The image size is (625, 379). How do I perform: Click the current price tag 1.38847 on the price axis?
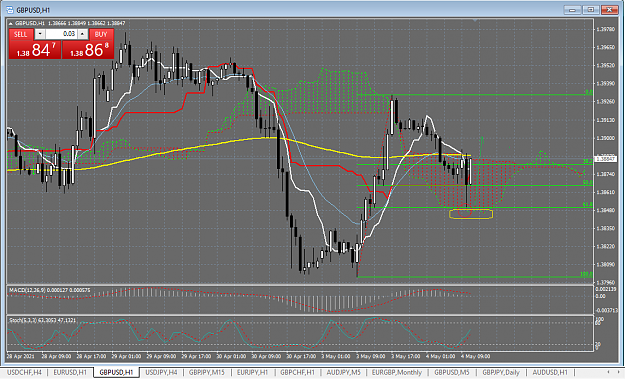tap(605, 159)
